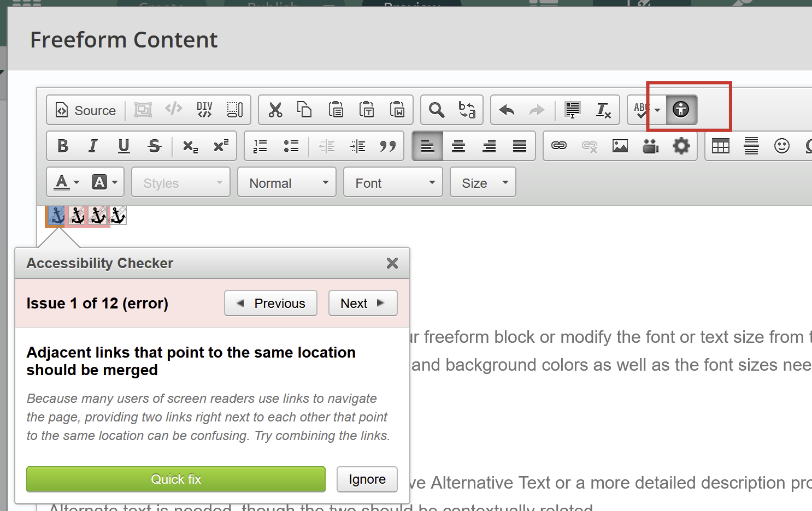The height and width of the screenshot is (511, 812).
Task: Toggle strikethrough formatting
Action: [x=155, y=146]
